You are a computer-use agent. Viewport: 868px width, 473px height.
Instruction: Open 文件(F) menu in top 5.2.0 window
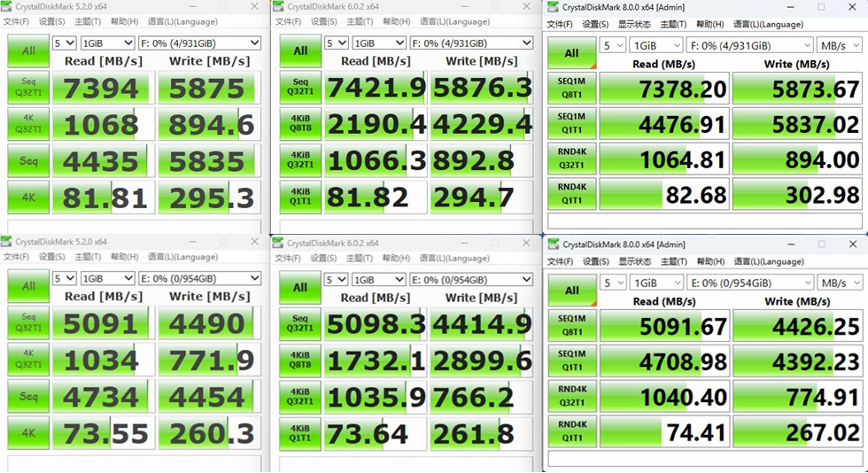(x=16, y=21)
